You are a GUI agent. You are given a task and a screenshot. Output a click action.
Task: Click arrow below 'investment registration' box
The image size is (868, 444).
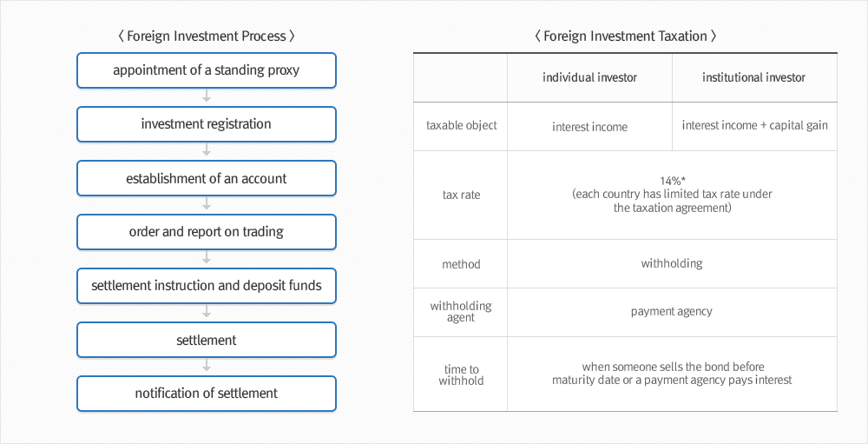pos(207,149)
